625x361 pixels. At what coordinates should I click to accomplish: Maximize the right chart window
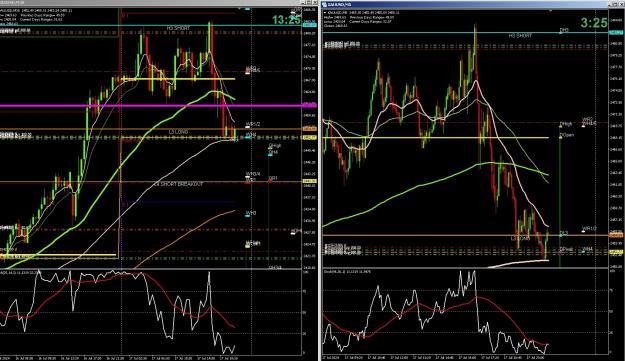615,4
